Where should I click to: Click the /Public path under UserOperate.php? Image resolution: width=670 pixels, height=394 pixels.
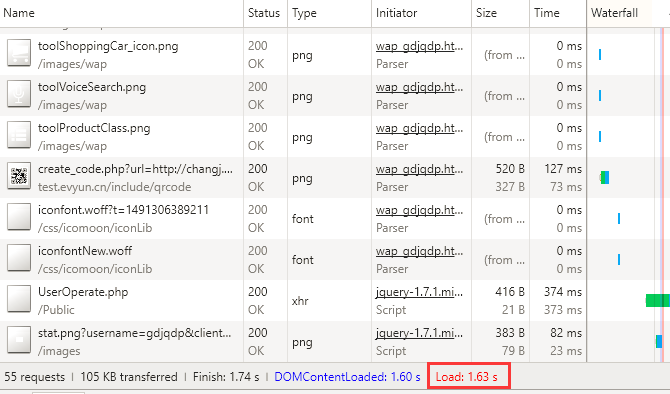click(56, 310)
